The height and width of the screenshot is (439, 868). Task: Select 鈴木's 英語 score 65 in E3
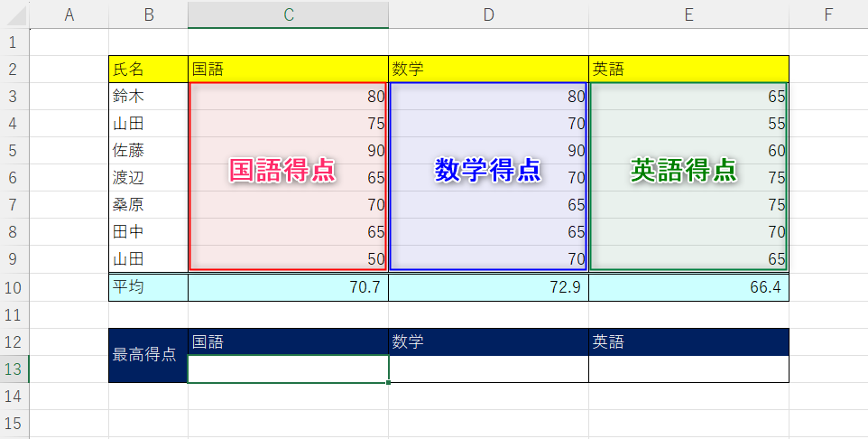coord(688,97)
